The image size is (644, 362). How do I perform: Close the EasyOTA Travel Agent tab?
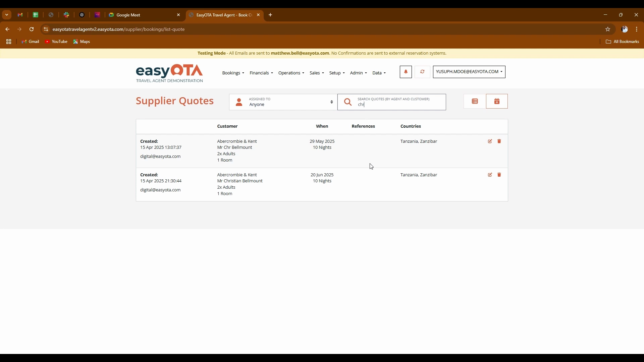pos(258,15)
